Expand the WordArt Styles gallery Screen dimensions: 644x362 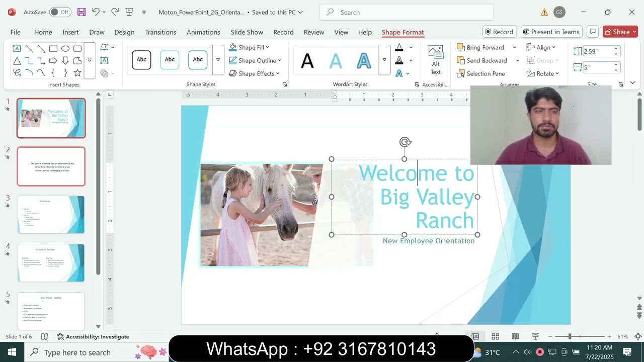pos(384,60)
